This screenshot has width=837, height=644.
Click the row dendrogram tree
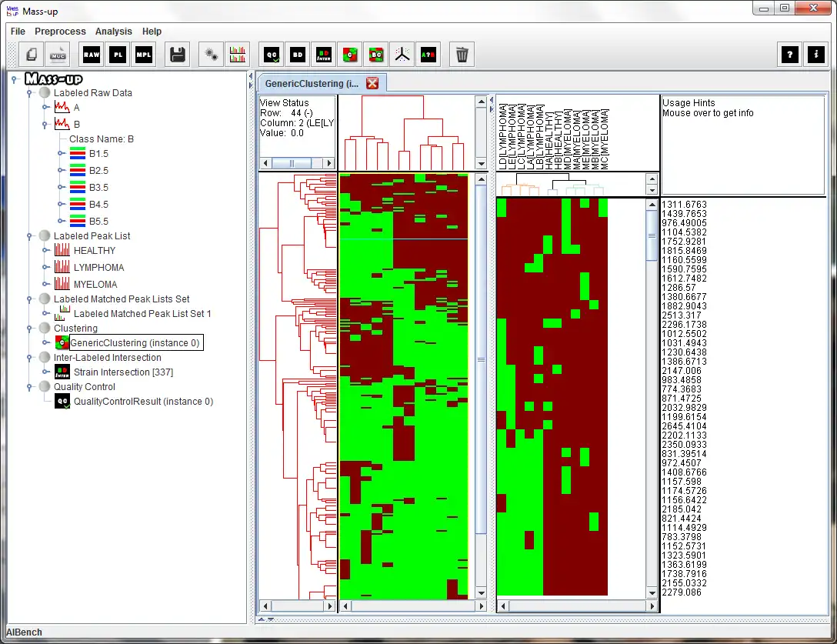298,386
